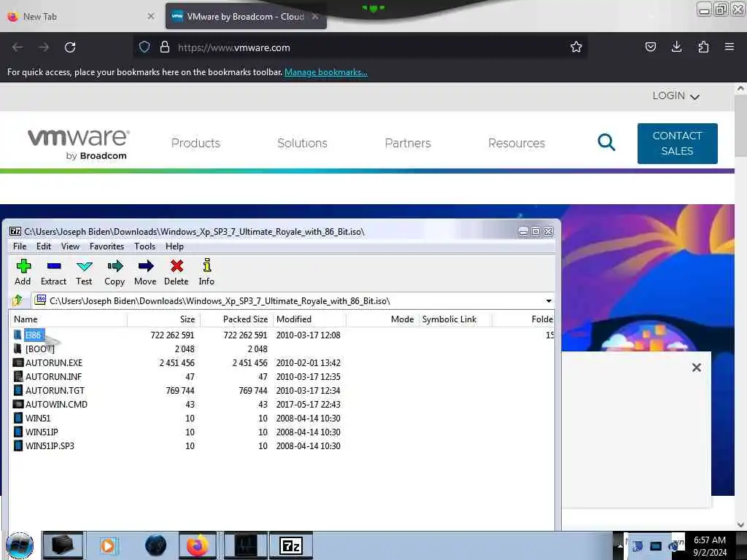747x560 pixels.
Task: Open tracking protection shield in address bar
Action: tap(144, 47)
